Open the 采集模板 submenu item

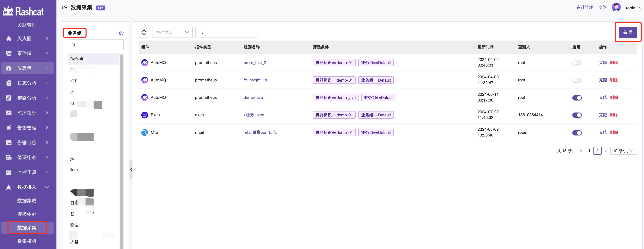(27, 241)
